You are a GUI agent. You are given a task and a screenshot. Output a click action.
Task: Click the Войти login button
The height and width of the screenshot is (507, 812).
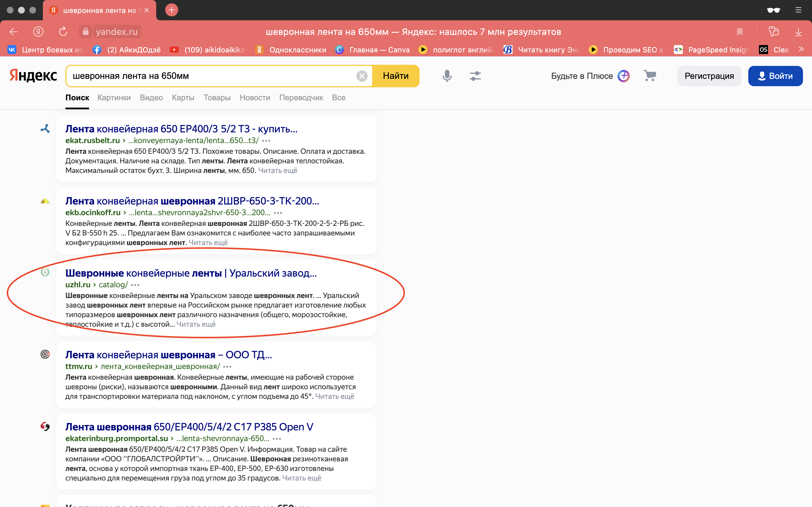(x=775, y=76)
